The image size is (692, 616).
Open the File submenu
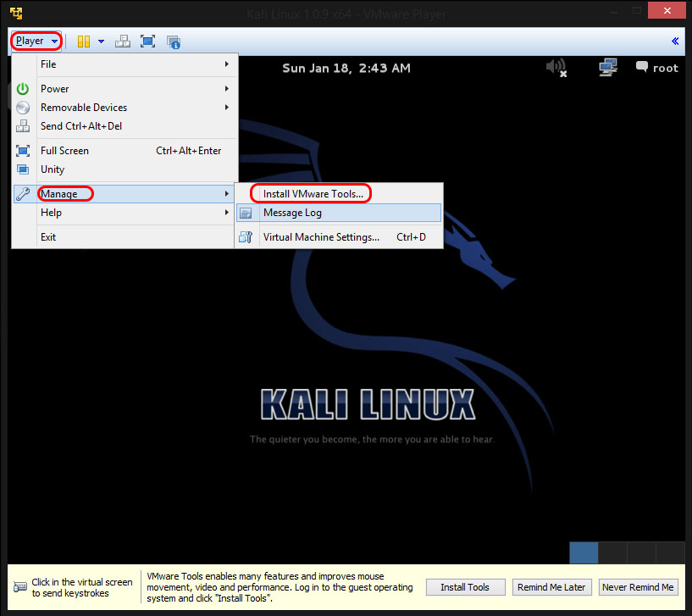pyautogui.click(x=125, y=64)
